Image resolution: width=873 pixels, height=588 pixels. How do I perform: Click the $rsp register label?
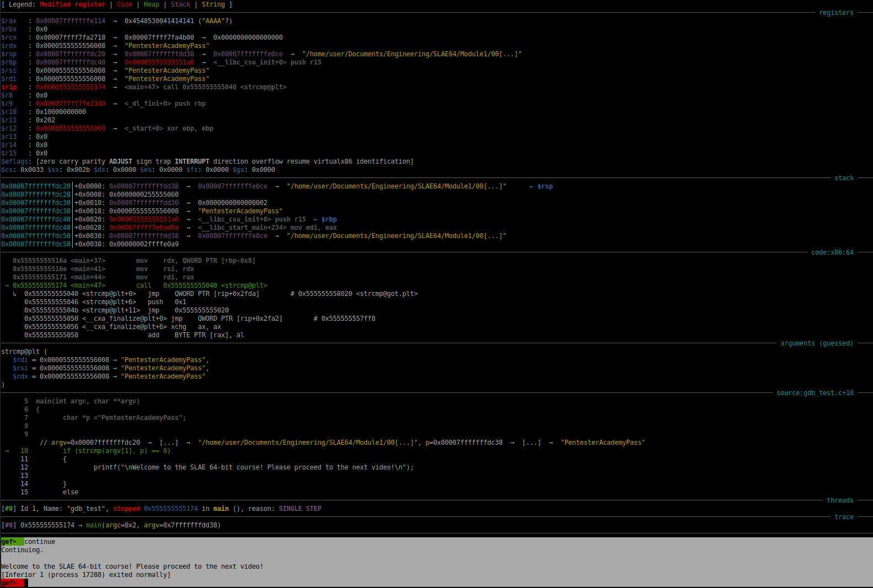[x=9, y=54]
